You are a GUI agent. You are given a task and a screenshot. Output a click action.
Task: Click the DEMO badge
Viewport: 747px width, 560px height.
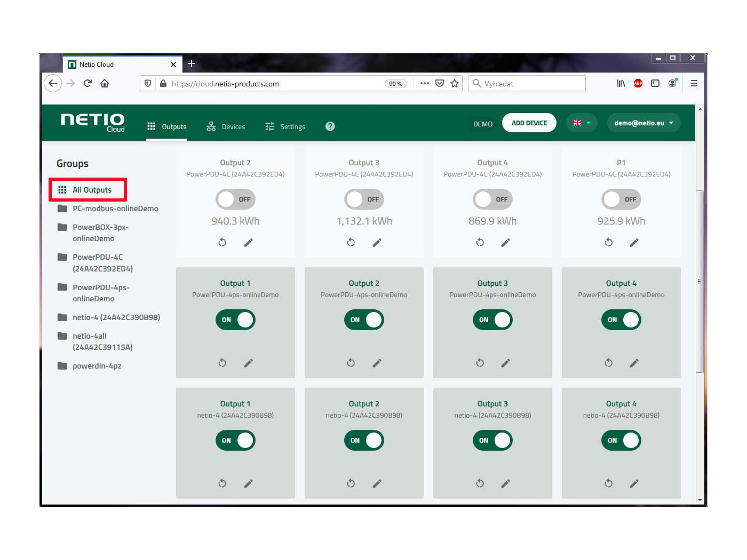pos(483,124)
